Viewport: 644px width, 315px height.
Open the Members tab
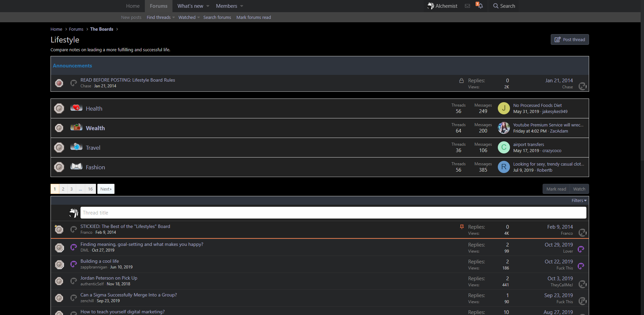coord(226,6)
